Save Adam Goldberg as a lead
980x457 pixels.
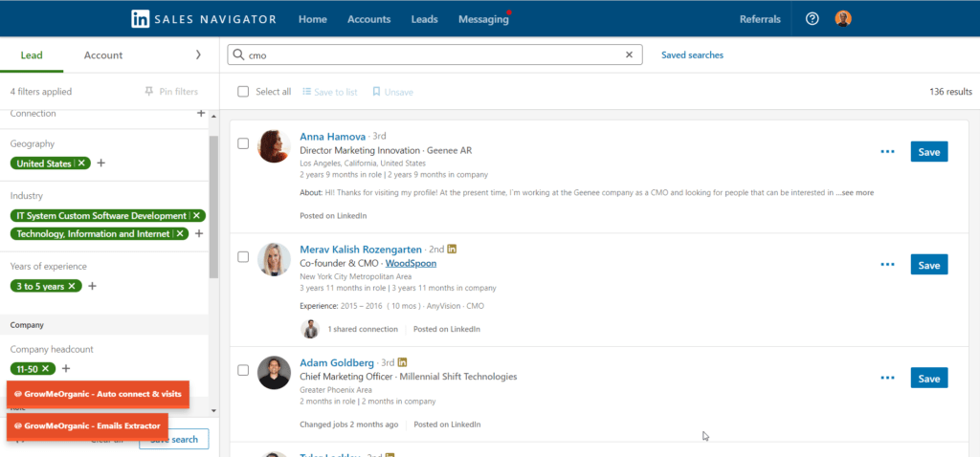point(928,378)
